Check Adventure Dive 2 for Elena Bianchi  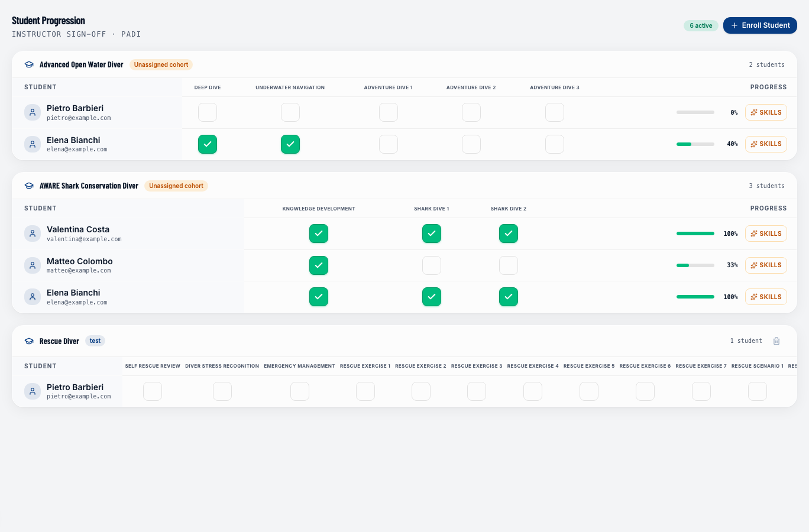coord(471,144)
